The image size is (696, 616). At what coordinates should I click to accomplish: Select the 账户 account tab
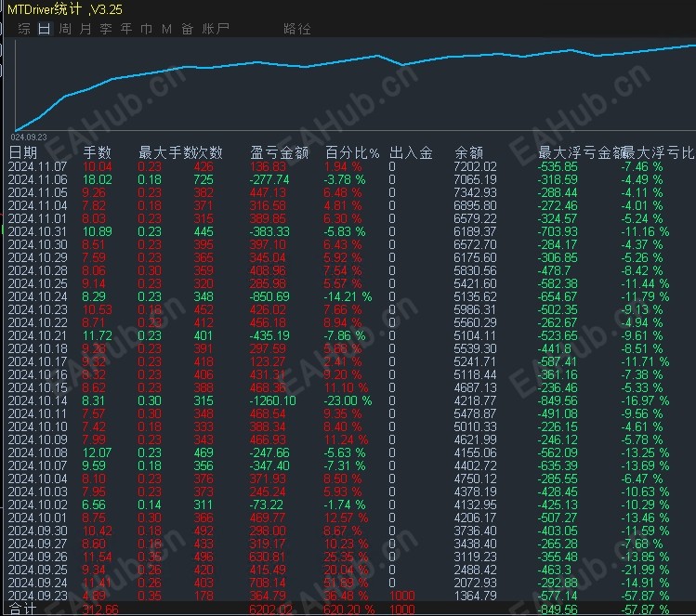click(216, 29)
